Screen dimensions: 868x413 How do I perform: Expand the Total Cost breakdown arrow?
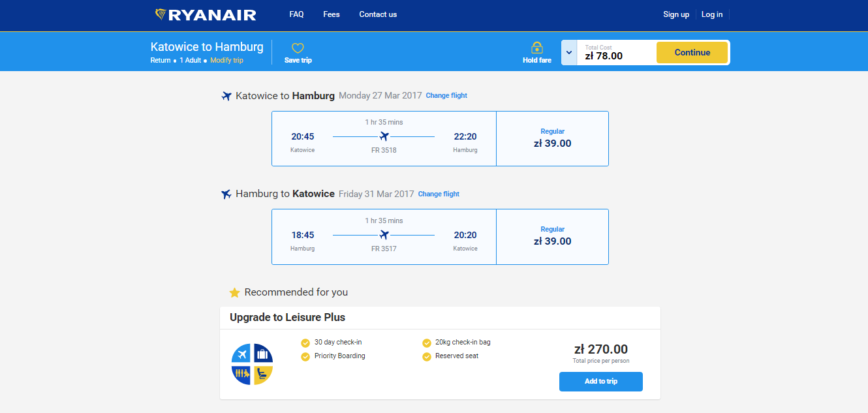[x=569, y=53]
